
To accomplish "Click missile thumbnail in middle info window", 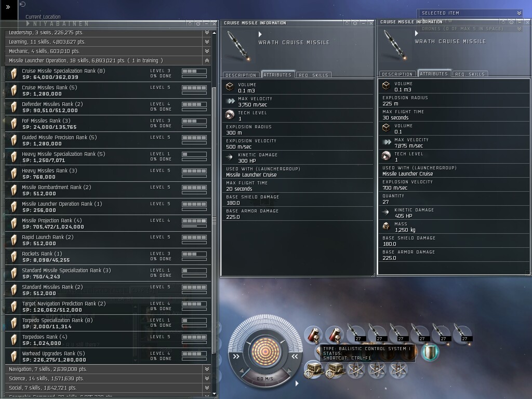I will click(238, 46).
